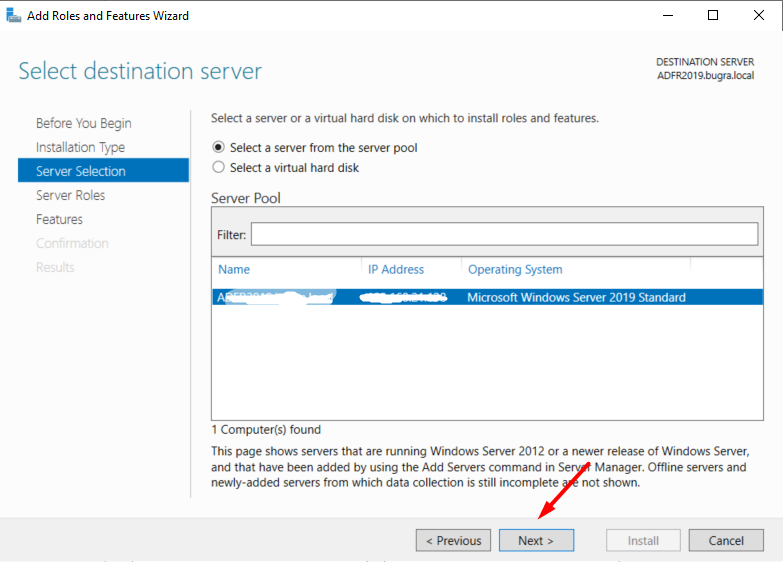Click the Filter text field
Image resolution: width=783 pixels, height=562 pixels.
tap(504, 234)
